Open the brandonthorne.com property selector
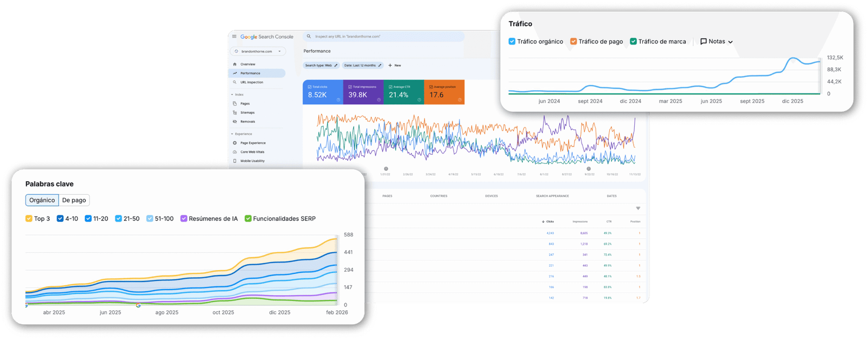 [258, 52]
